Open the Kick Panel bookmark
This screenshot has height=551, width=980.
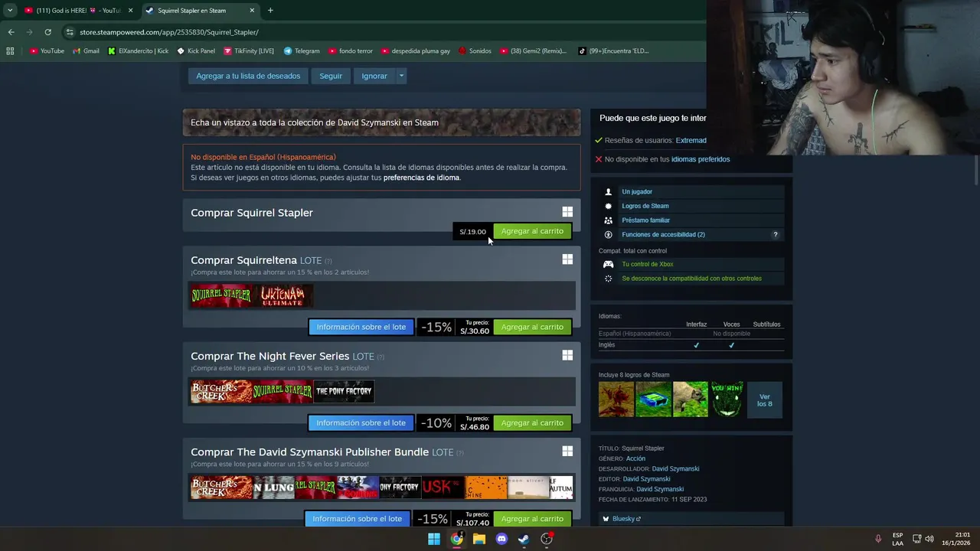click(x=196, y=51)
